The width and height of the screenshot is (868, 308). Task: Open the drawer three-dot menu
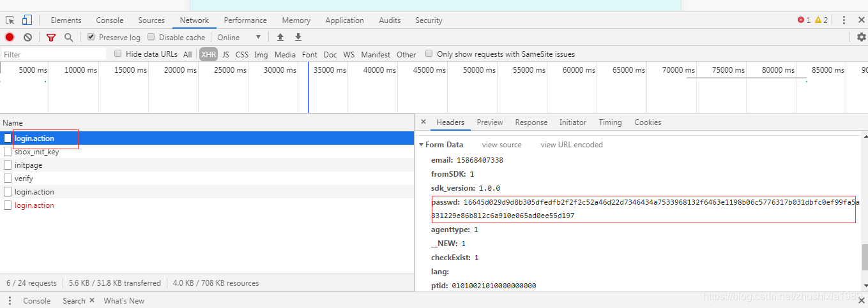(10, 301)
